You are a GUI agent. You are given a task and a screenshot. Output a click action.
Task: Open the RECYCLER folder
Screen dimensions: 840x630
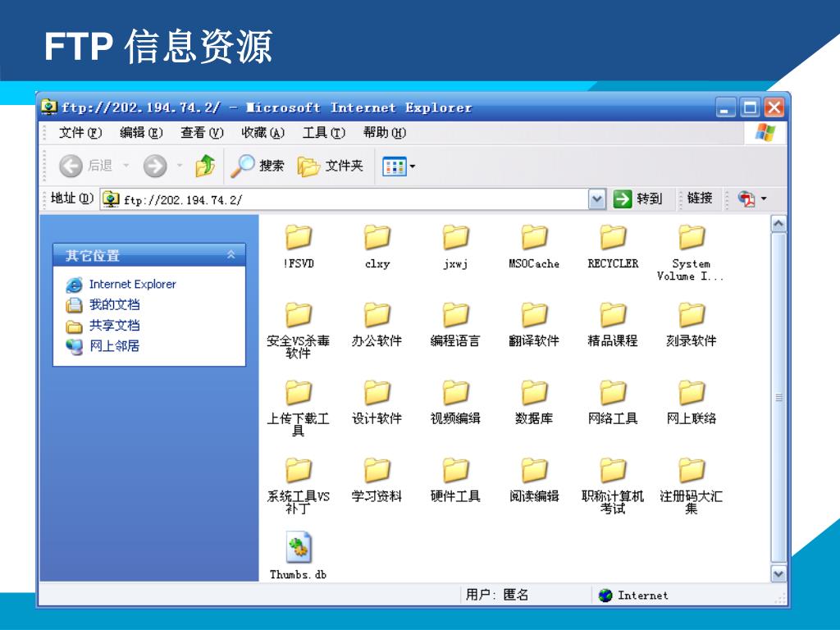coord(613,246)
